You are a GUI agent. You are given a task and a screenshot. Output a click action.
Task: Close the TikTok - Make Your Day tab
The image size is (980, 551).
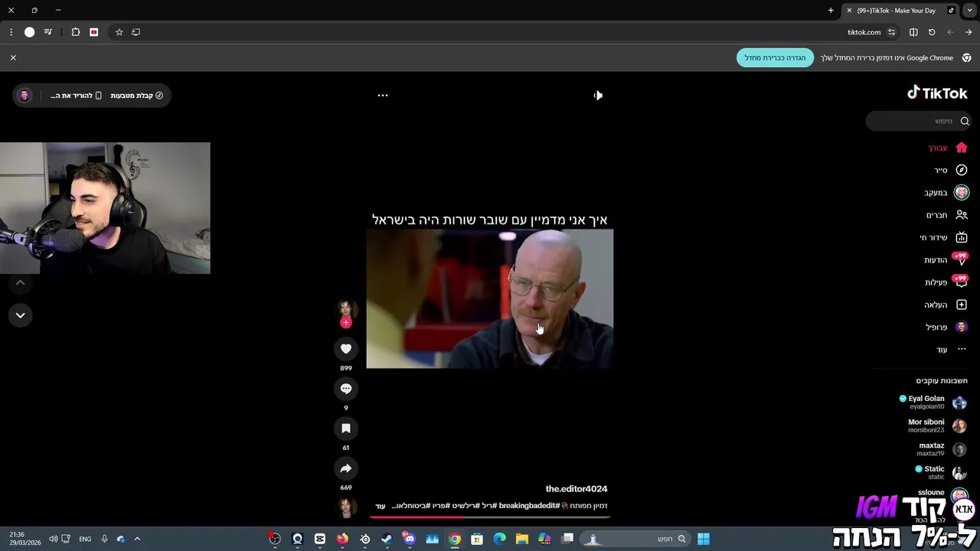(x=849, y=11)
